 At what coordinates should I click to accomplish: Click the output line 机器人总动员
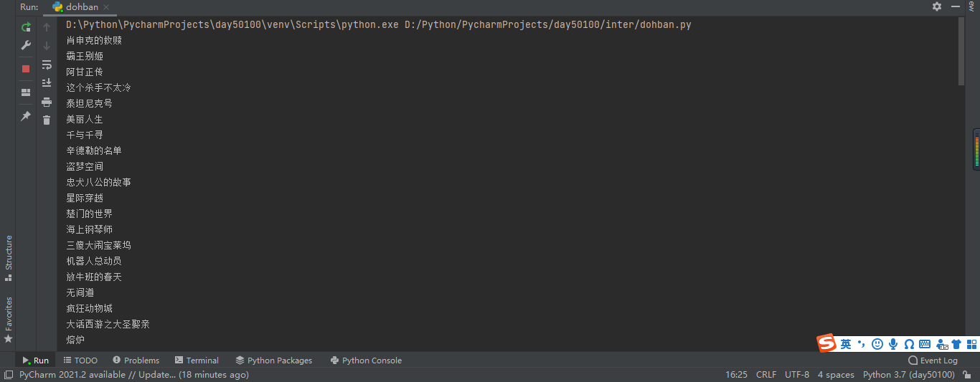[94, 261]
